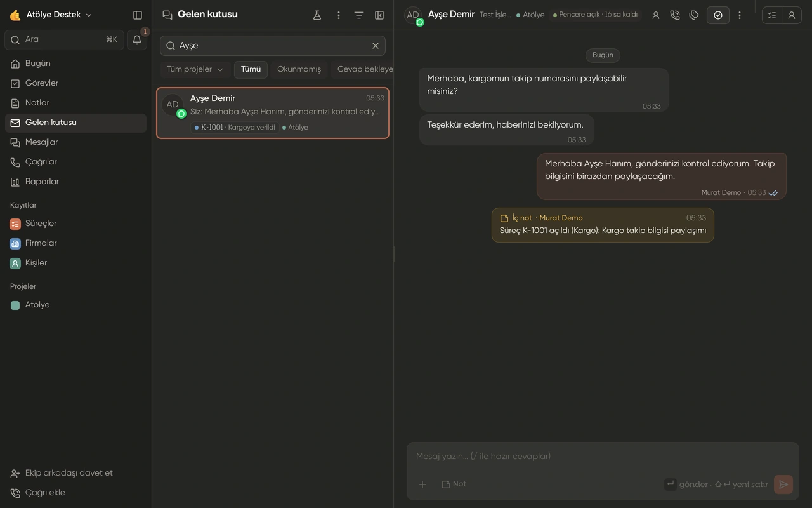This screenshot has width=812, height=508.
Task: Toggle the left sidebar panel icon
Action: click(x=138, y=15)
